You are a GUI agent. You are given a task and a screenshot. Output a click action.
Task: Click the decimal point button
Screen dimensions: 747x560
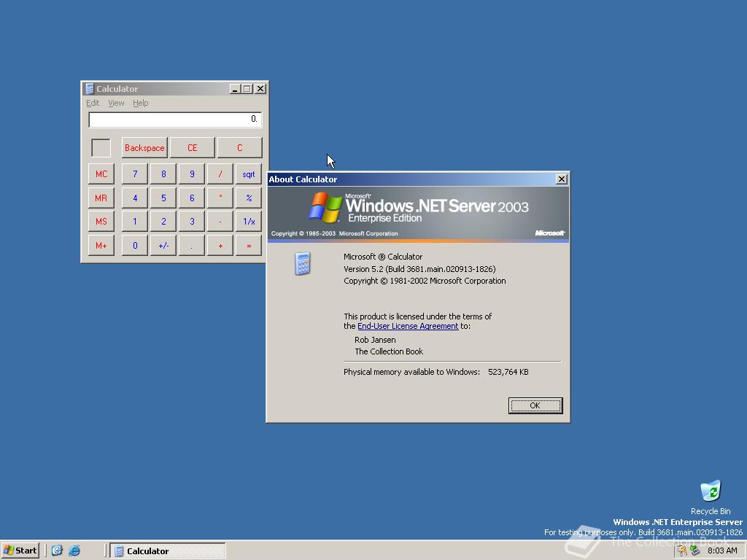tap(192, 245)
